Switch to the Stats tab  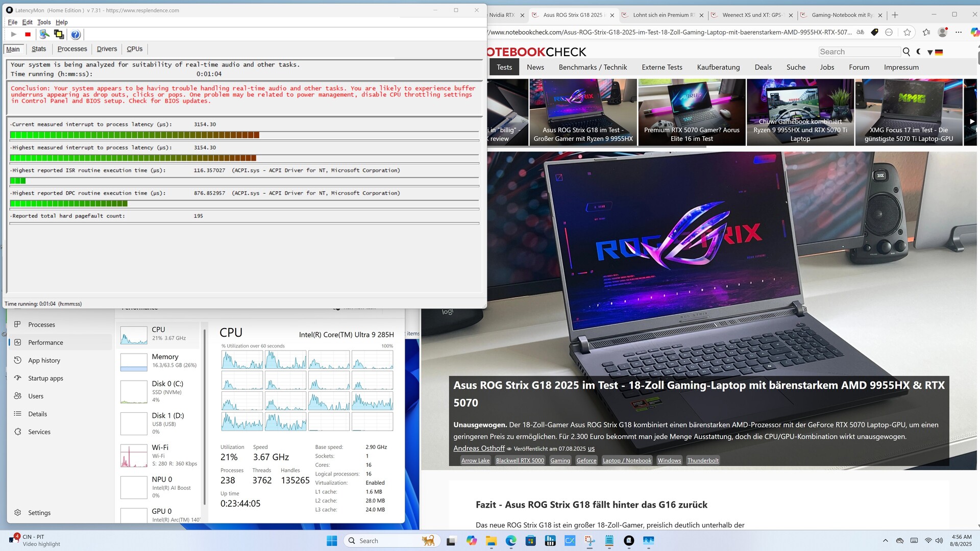click(x=39, y=49)
